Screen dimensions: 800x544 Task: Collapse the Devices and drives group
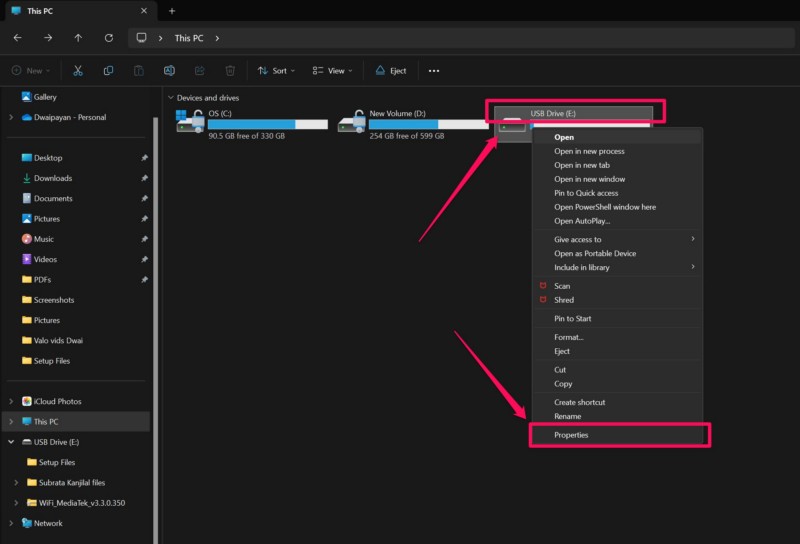click(169, 98)
